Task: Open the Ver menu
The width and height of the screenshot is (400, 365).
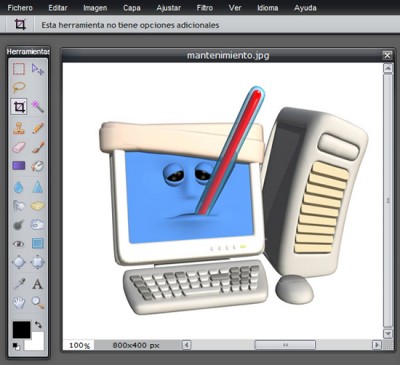Action: (x=235, y=8)
